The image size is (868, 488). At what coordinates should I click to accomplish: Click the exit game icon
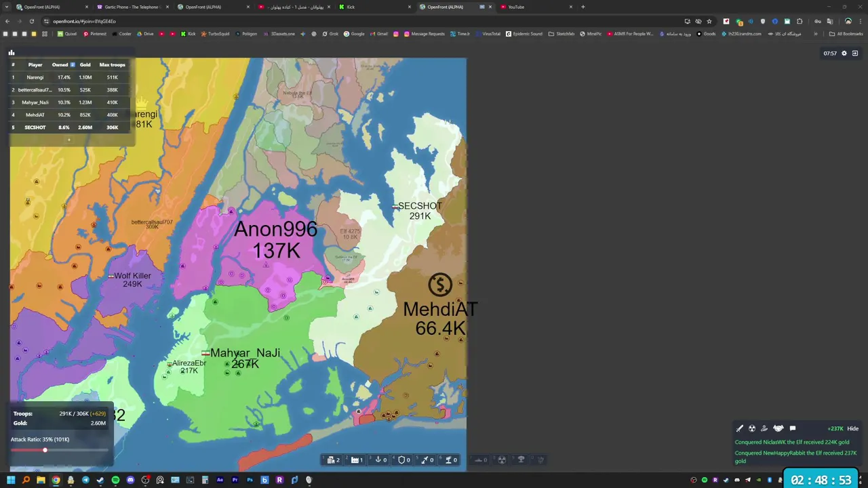[855, 53]
